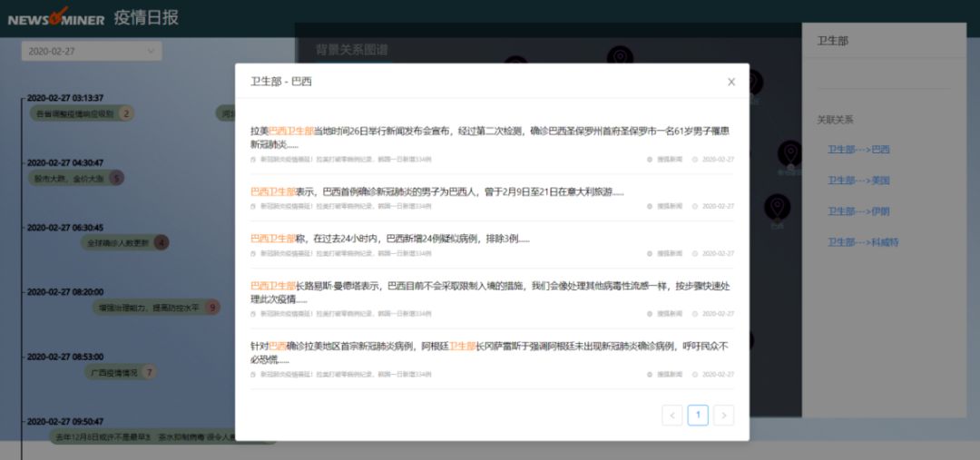Click timestamp 2020-02-27 08:53:00
This screenshot has width=980, height=460.
click(65, 357)
